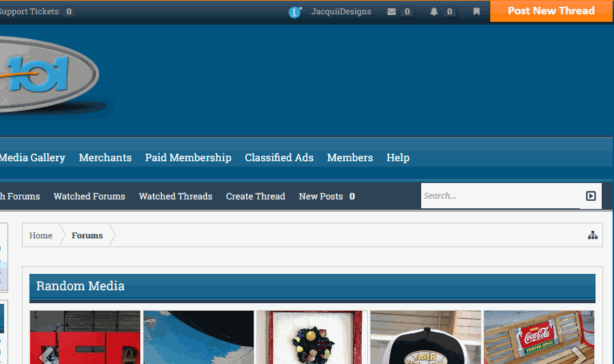Image resolution: width=614 pixels, height=364 pixels.
Task: Open the red letters media thumbnail
Action: (x=85, y=337)
